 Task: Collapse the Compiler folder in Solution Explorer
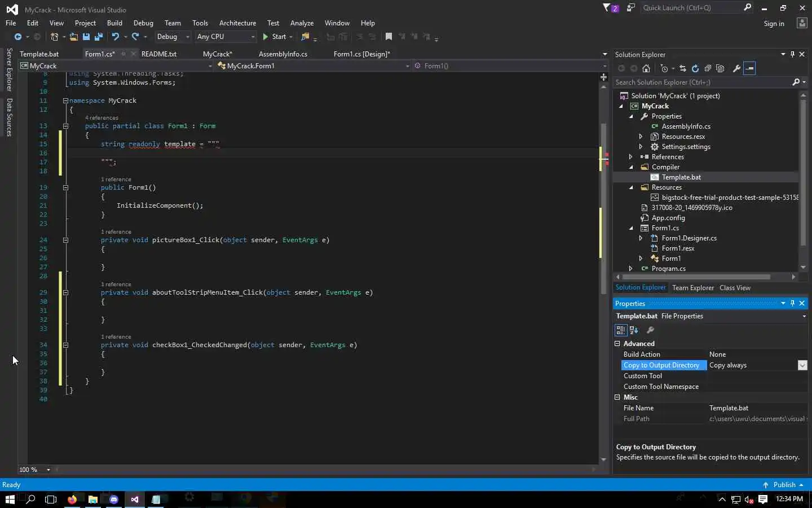click(x=631, y=167)
